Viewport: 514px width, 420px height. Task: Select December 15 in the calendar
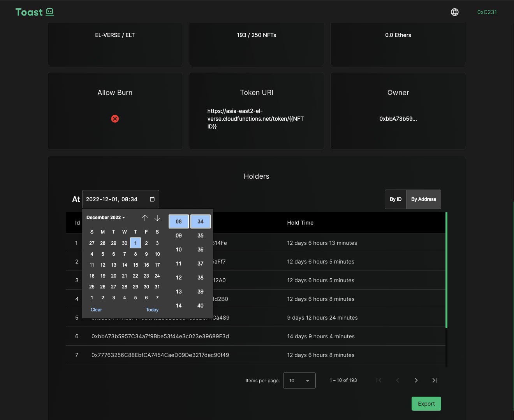click(136, 265)
